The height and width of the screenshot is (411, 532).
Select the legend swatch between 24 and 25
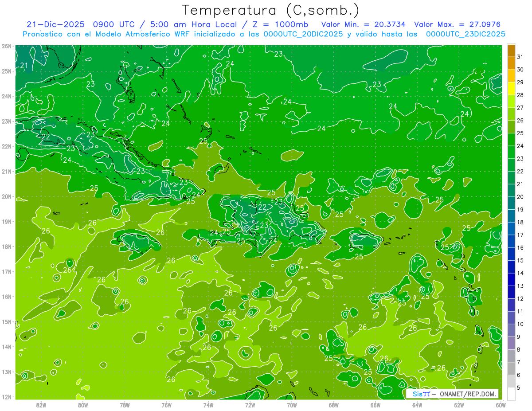[x=511, y=140]
